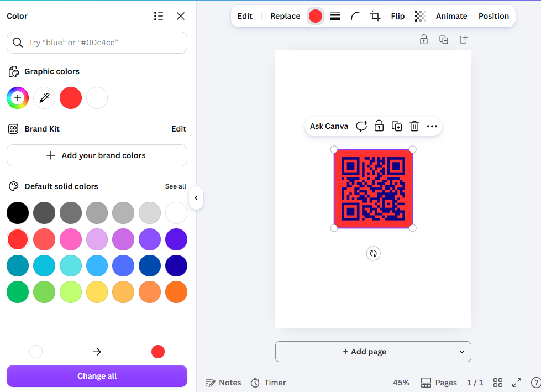The image size is (541, 392).
Task: Select the crop tool icon
Action: pyautogui.click(x=375, y=16)
